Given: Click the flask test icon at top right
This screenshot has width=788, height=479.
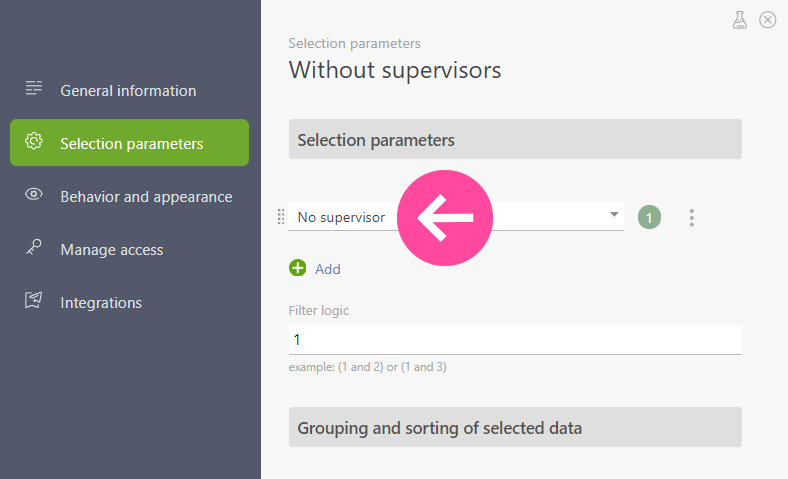Looking at the screenshot, I should pyautogui.click(x=739, y=20).
